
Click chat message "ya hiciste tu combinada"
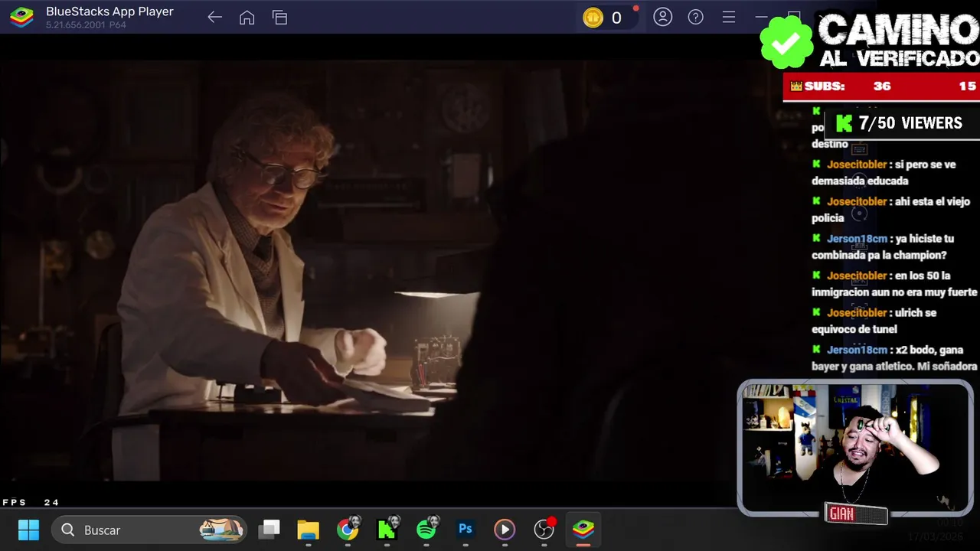point(884,246)
